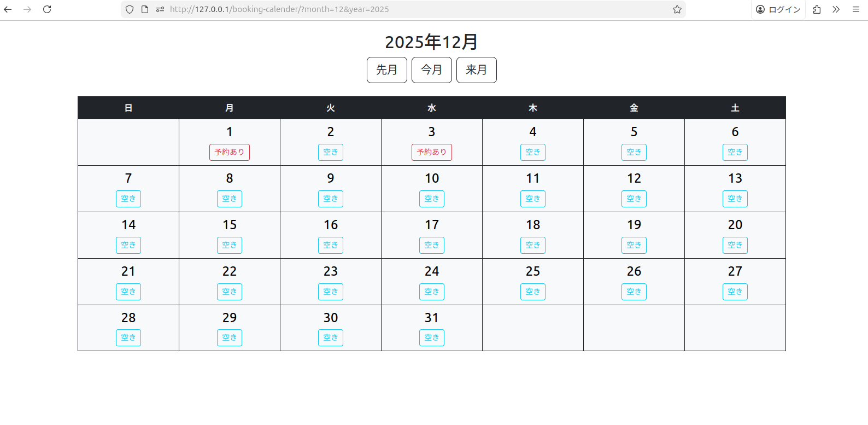The width and height of the screenshot is (868, 425).
Task: Click the browser forward arrow
Action: [27, 9]
